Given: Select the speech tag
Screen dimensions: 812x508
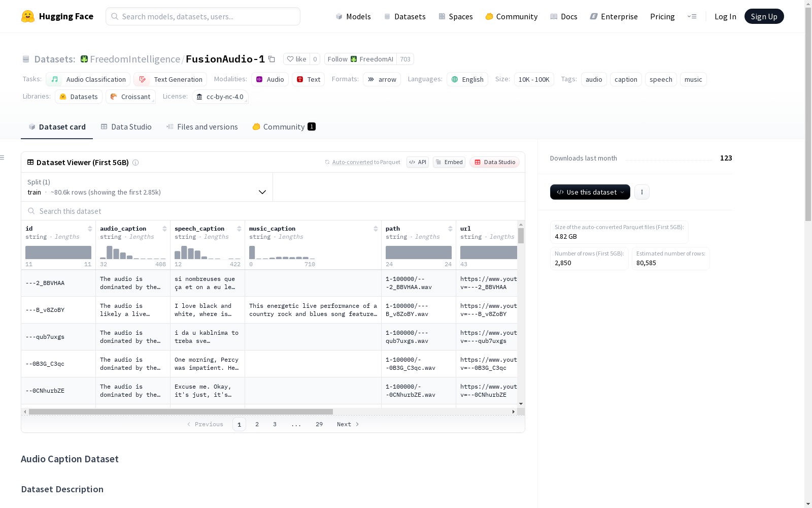Looking at the screenshot, I should point(661,79).
